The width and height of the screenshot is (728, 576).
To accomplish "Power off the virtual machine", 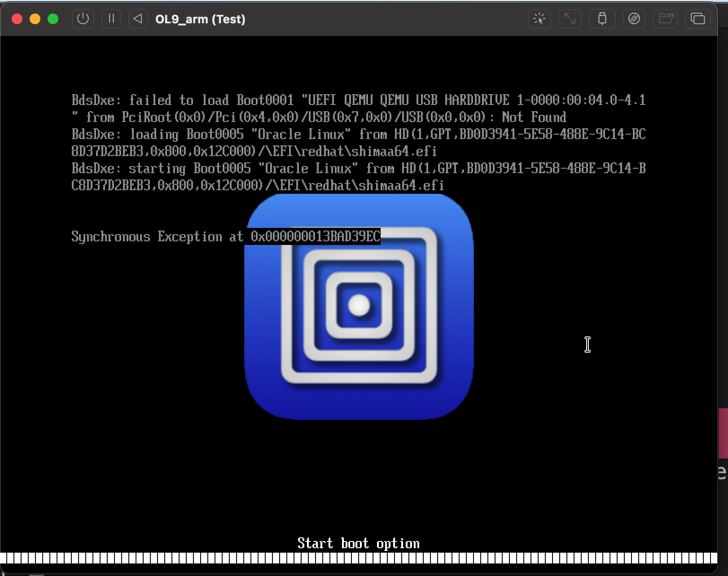I will pos(83,19).
